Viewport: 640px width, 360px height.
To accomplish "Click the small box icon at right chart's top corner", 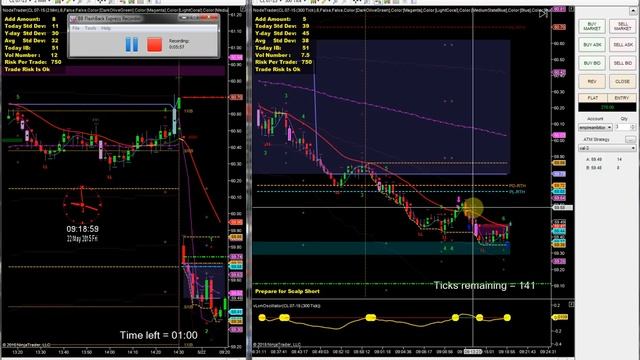I will 571,9.
